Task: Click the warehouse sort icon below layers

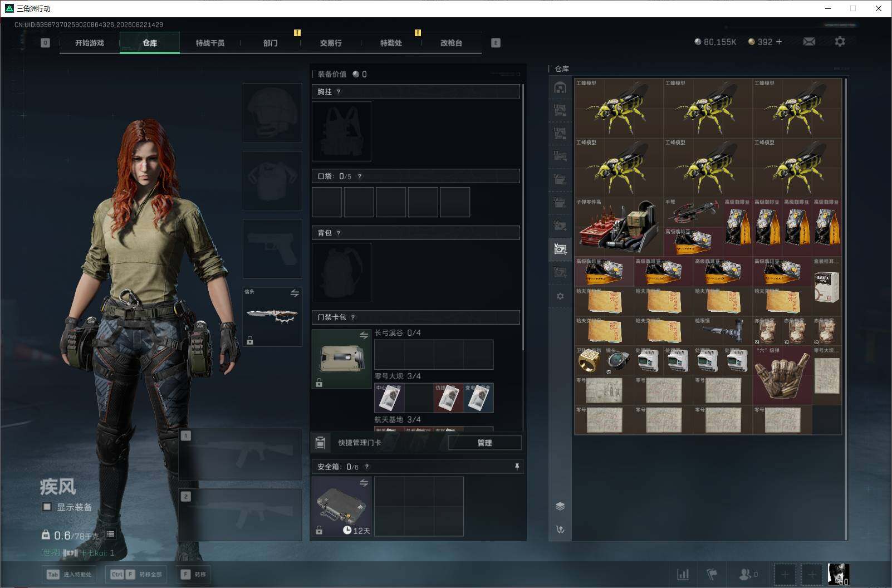Action: point(560,529)
